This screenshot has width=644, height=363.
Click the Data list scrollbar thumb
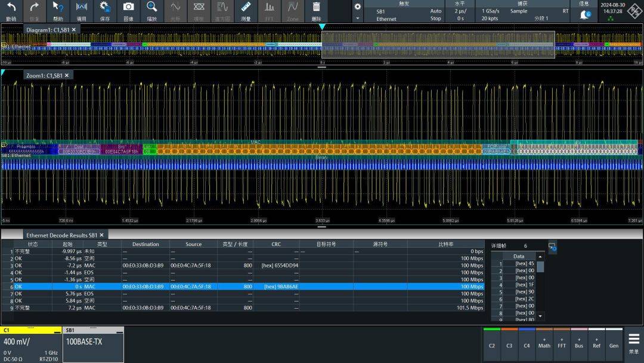click(x=540, y=266)
